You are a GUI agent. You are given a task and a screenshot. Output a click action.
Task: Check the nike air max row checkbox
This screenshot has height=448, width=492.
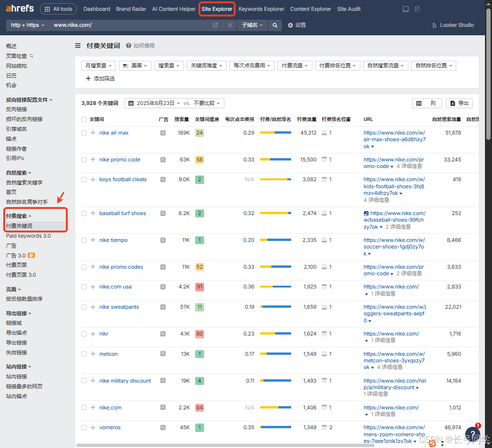(84, 133)
